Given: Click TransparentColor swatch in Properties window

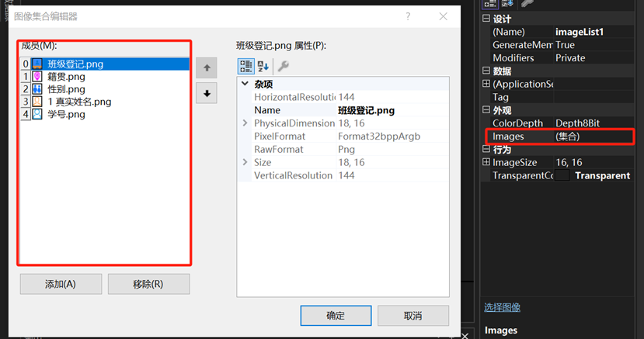Looking at the screenshot, I should [562, 175].
